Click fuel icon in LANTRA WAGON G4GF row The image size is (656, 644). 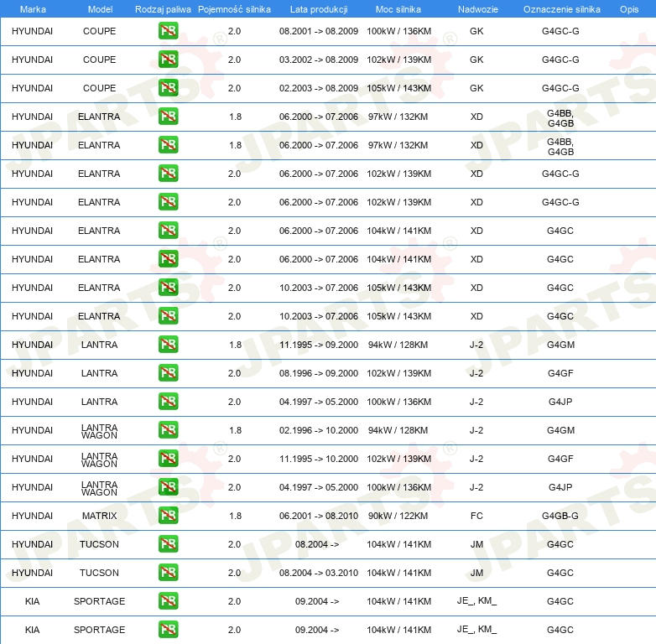click(168, 459)
